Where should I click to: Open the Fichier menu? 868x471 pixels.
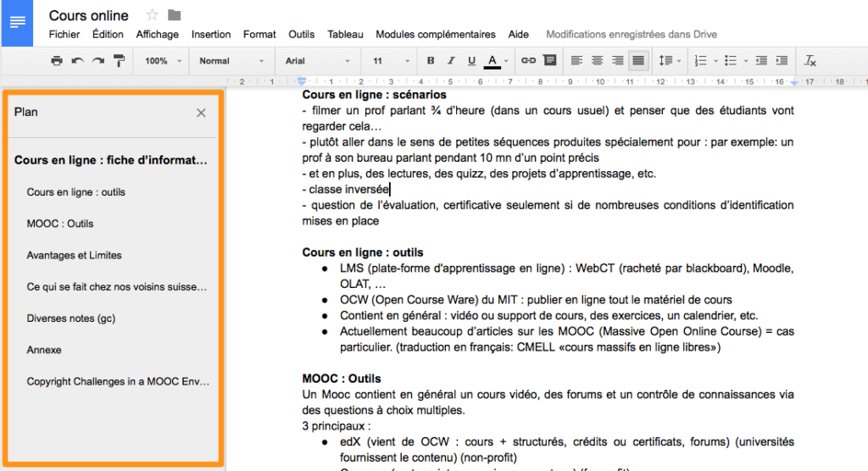click(64, 35)
